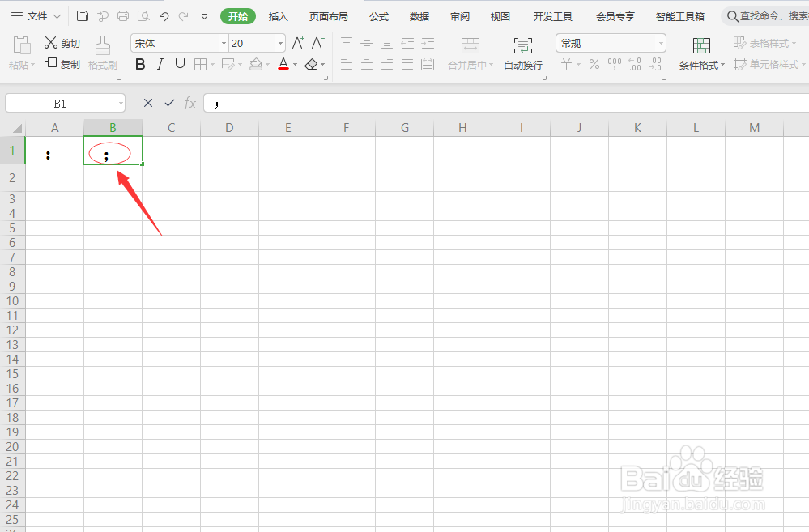Click the eraser clear-format icon

pos(311,65)
